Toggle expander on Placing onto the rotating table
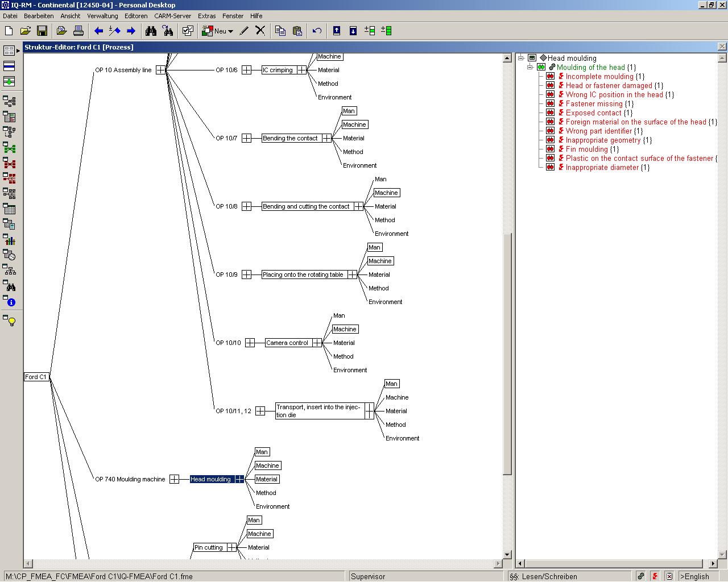 coord(352,275)
